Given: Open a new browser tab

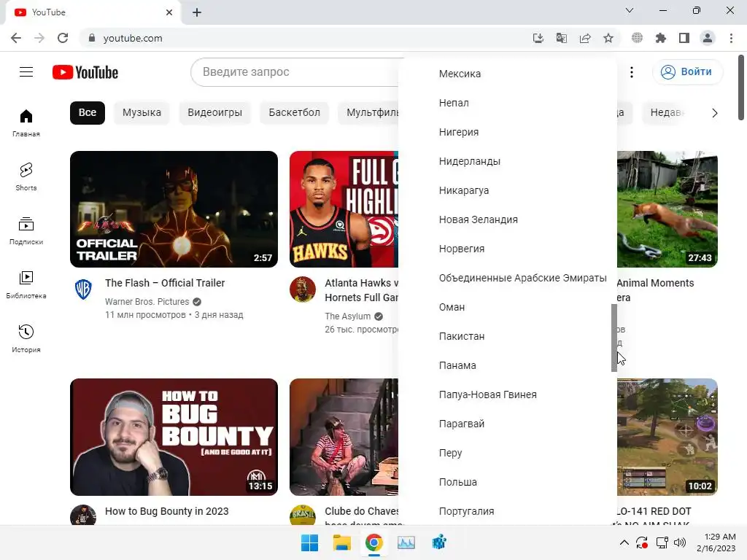Looking at the screenshot, I should coord(197,12).
